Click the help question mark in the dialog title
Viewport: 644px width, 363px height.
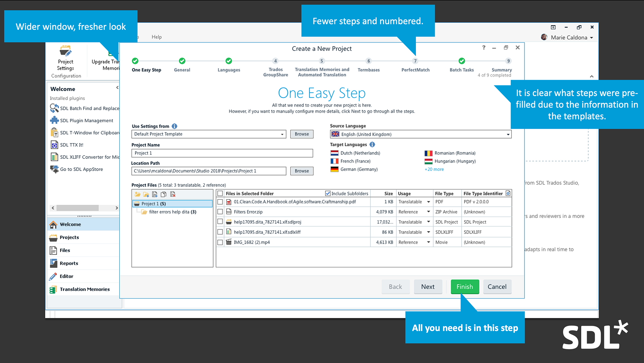(484, 48)
